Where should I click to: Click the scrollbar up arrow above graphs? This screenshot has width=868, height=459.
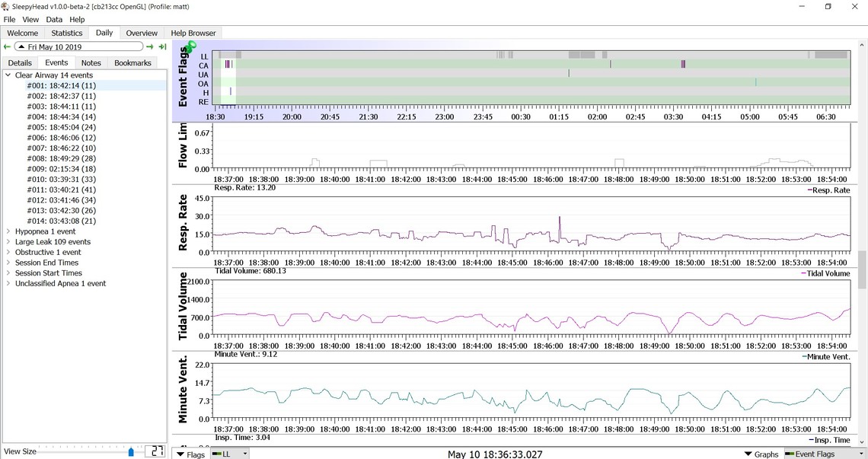coord(862,43)
